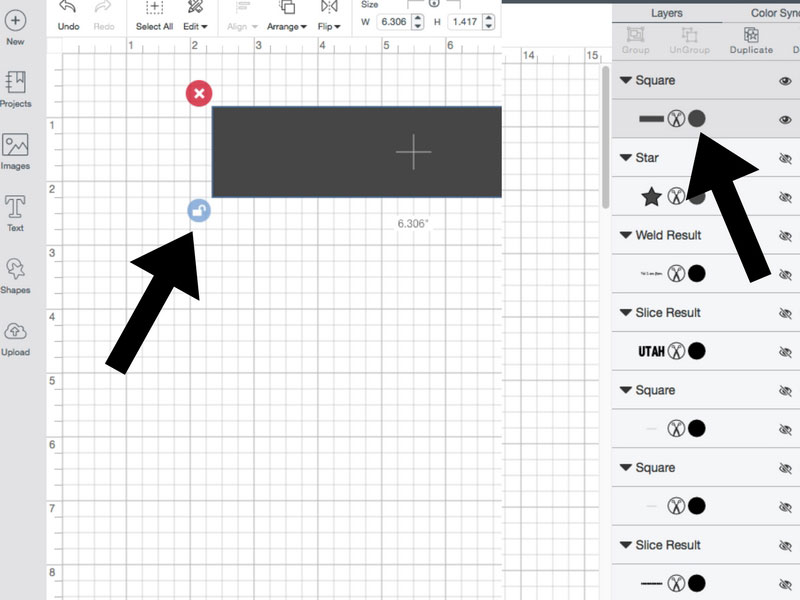Viewport: 800px width, 600px height.
Task: Click the rectangle thumbnail in top Square layer
Action: pyautogui.click(x=652, y=119)
